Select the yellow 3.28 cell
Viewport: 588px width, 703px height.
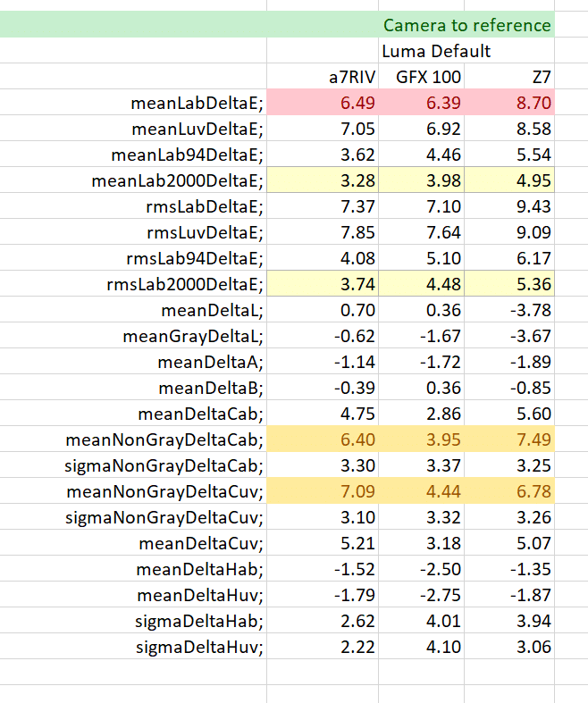[x=323, y=180]
